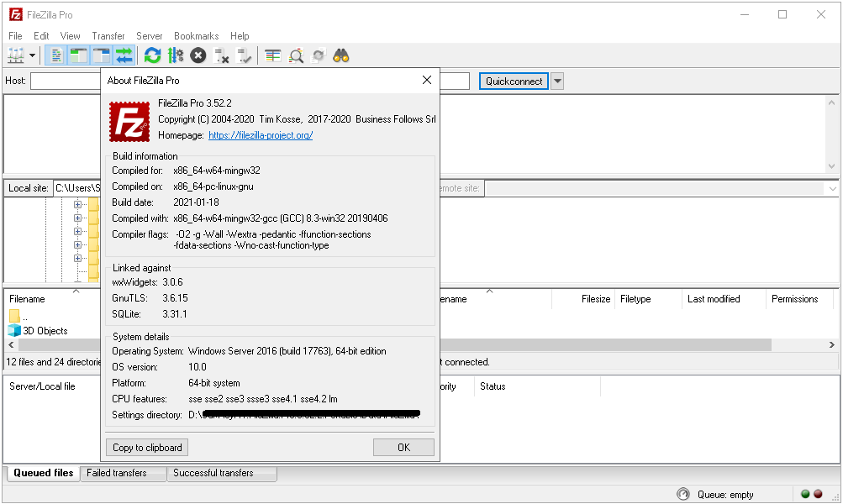Focus the Host input field
843x504 pixels.
(x=66, y=81)
